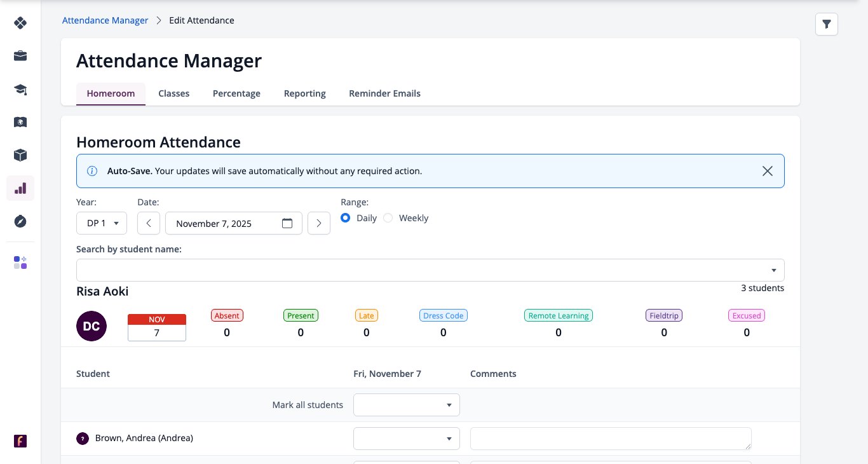The width and height of the screenshot is (868, 464).
Task: Open the Year DP 1 dropdown
Action: pos(102,223)
